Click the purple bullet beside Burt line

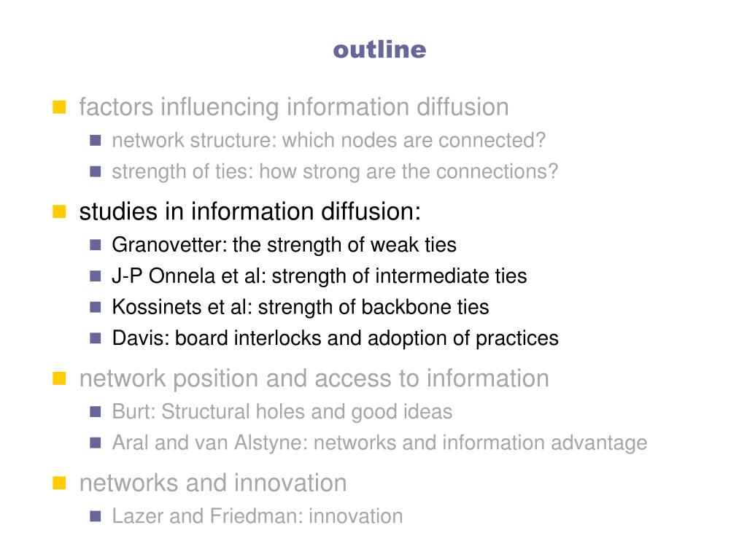(x=96, y=412)
